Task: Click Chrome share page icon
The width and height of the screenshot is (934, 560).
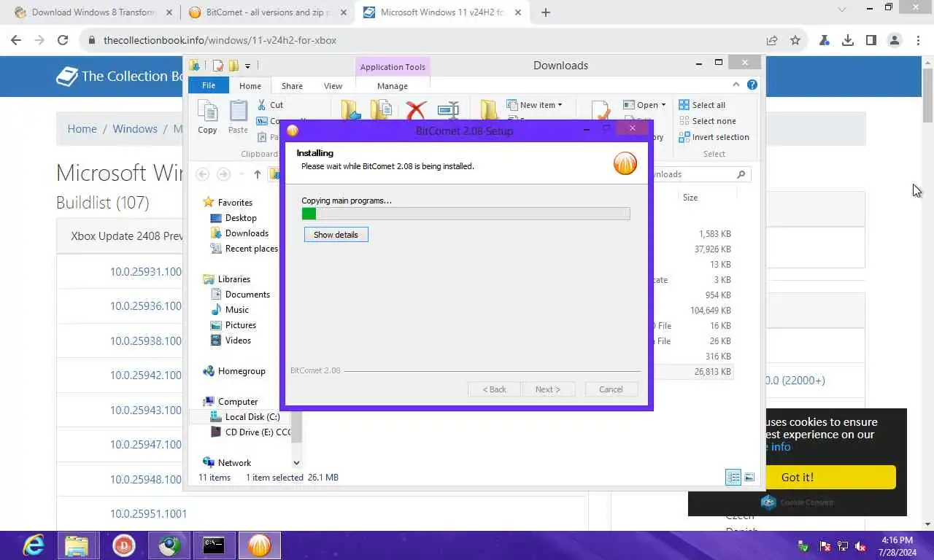Action: coord(772,41)
